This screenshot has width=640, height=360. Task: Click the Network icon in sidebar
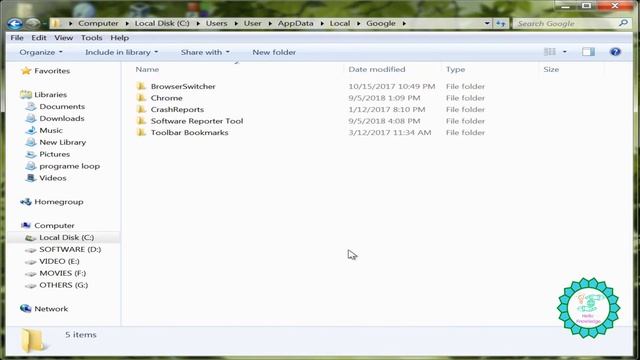[26, 309]
